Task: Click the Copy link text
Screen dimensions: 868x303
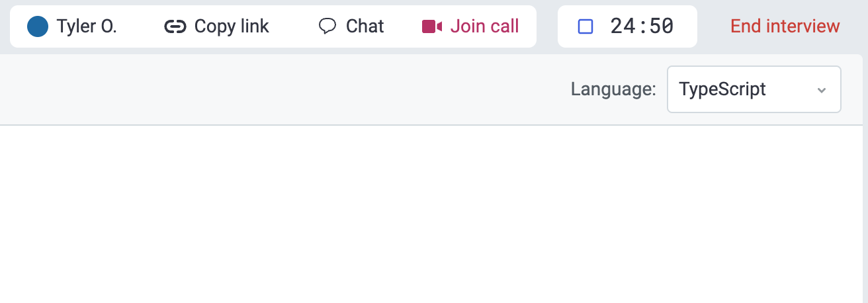Action: 232,26
